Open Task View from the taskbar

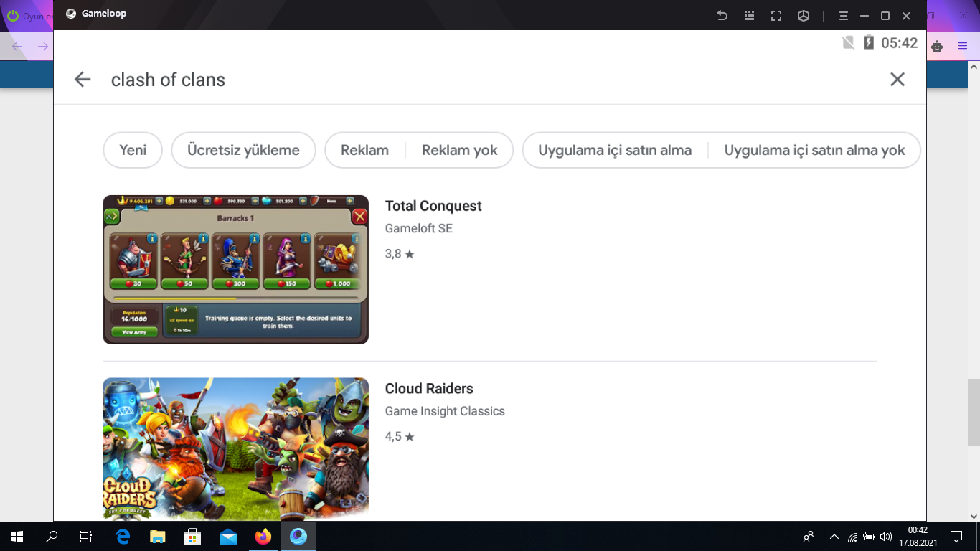click(86, 537)
